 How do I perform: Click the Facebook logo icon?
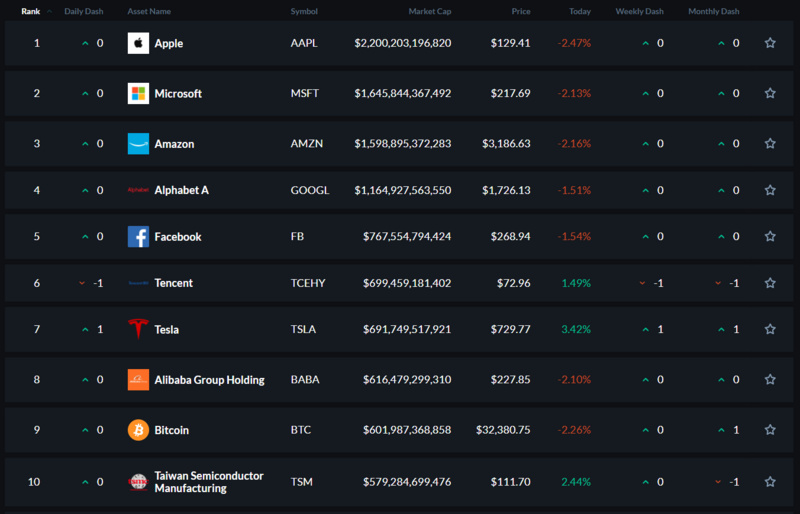pos(138,237)
